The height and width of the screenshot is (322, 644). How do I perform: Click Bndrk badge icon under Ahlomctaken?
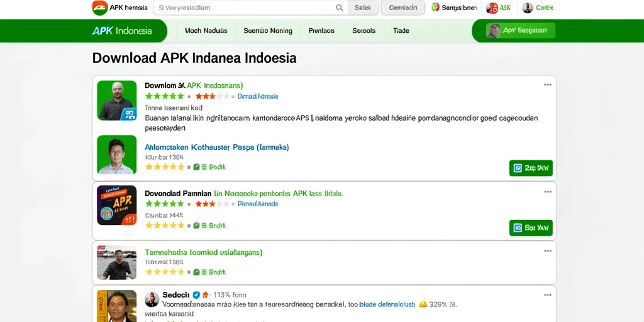[196, 167]
